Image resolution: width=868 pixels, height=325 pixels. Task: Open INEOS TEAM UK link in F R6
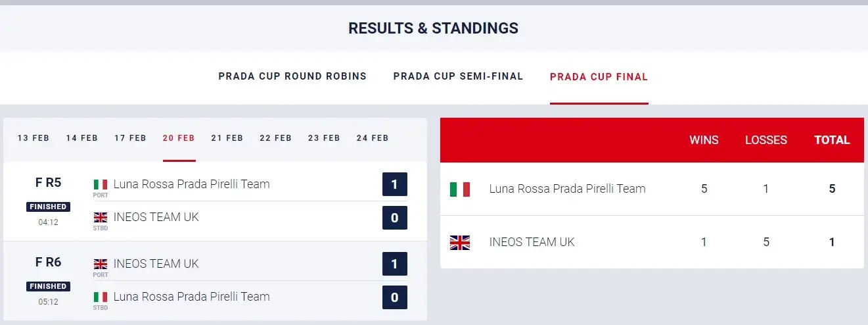tap(156, 264)
